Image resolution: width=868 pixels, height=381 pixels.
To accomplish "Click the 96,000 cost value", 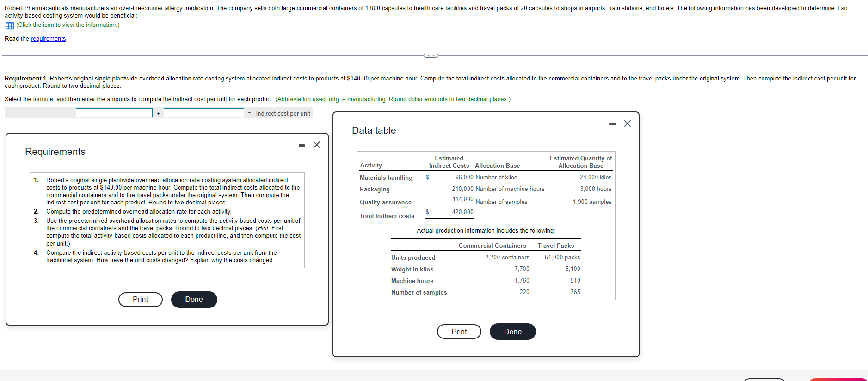I will coord(464,178).
